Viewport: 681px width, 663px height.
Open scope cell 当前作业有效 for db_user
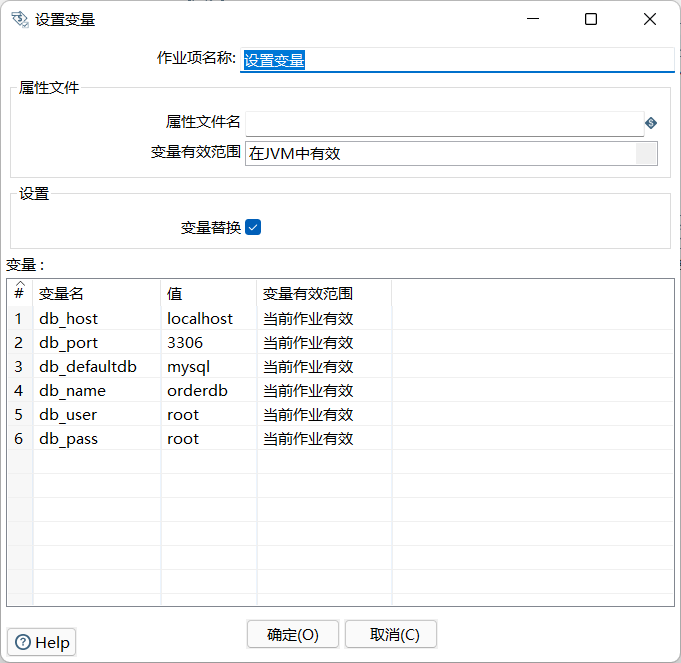click(324, 414)
